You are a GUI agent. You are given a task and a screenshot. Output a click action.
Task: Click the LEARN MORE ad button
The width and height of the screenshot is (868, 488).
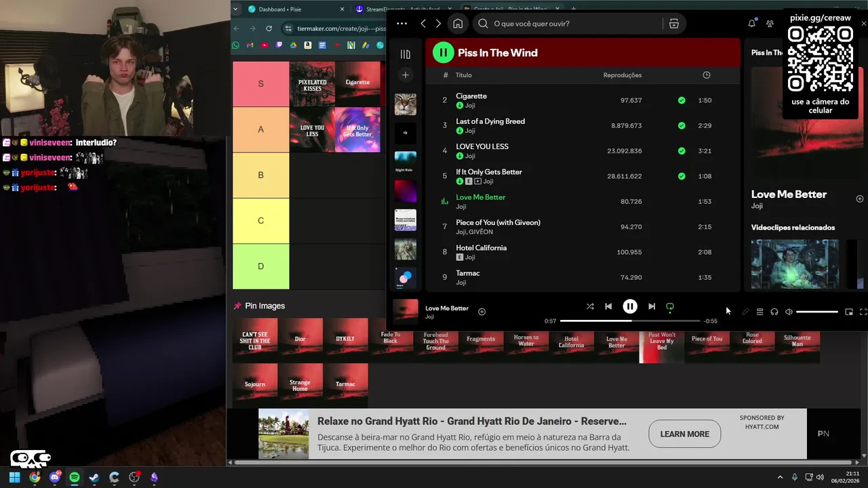click(x=685, y=434)
